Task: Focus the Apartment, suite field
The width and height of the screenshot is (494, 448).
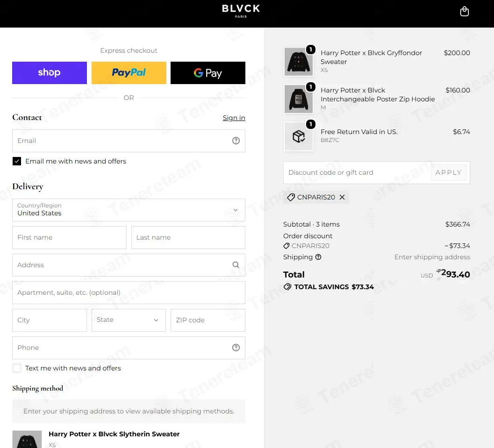Action: (x=129, y=292)
